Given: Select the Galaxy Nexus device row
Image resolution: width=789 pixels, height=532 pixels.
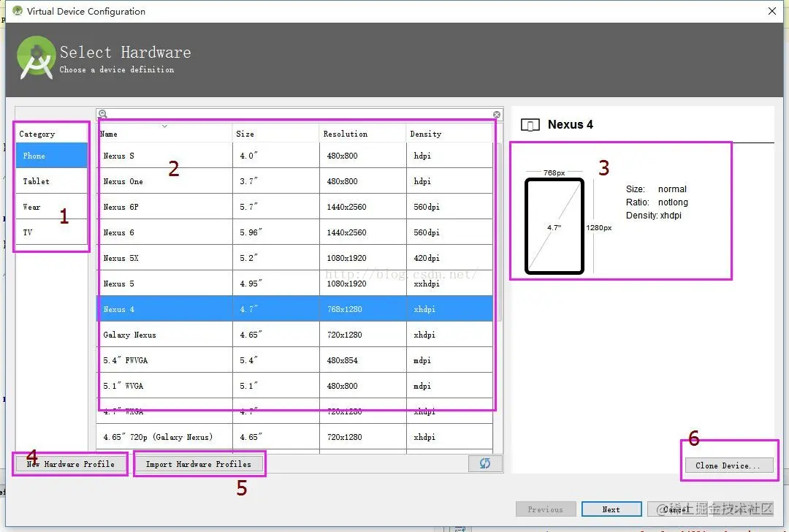Looking at the screenshot, I should [x=294, y=335].
